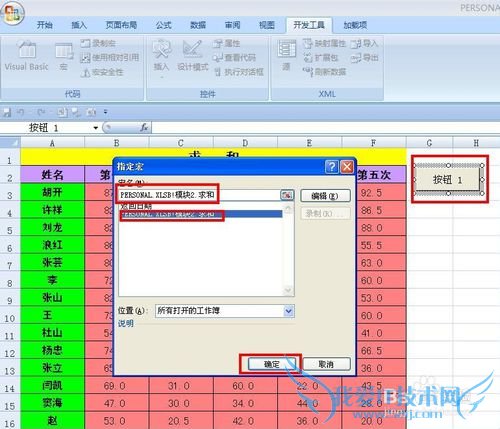Open 映射属性 map properties
Image resolution: width=500 pixels, height=429 pixels.
325,43
